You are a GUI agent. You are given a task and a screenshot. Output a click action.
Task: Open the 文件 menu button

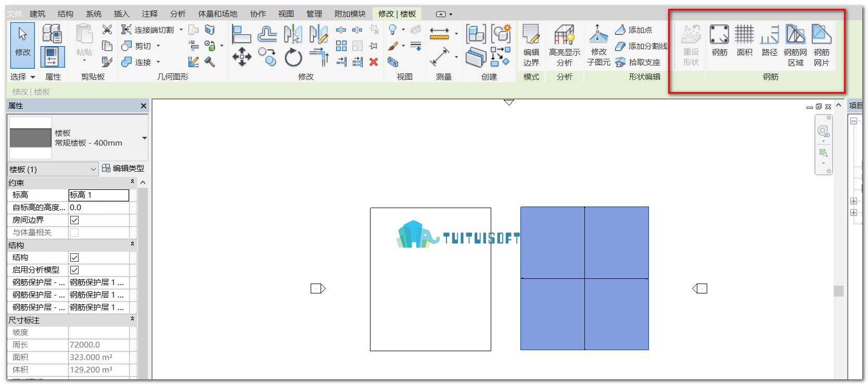coord(15,14)
